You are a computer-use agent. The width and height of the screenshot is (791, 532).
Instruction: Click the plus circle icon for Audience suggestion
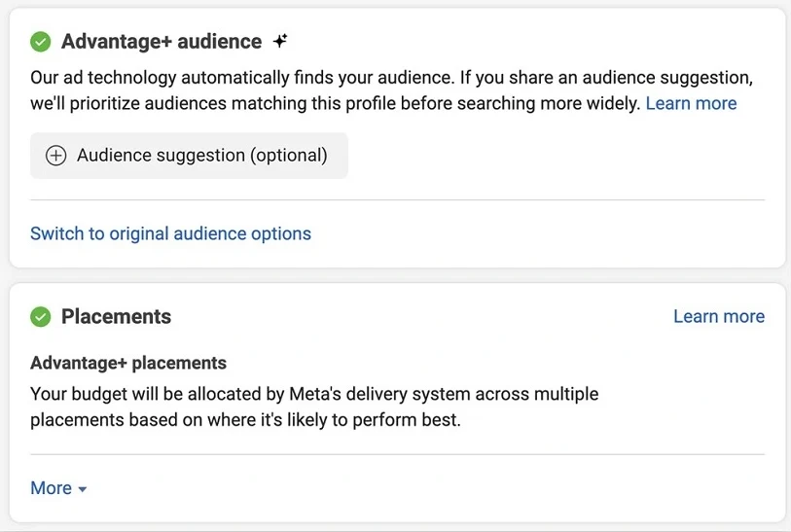pyautogui.click(x=56, y=156)
